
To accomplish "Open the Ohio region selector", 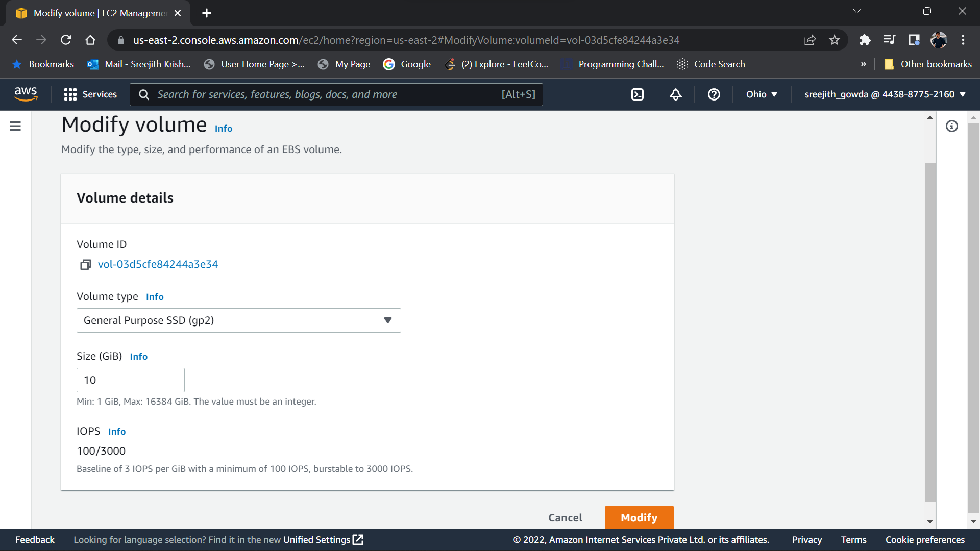I will pyautogui.click(x=762, y=94).
